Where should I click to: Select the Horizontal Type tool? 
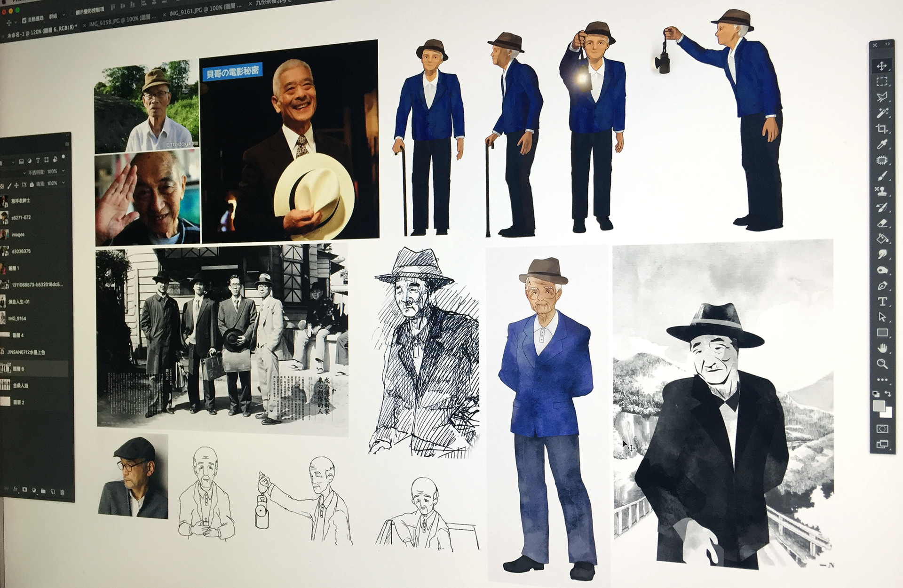point(882,301)
